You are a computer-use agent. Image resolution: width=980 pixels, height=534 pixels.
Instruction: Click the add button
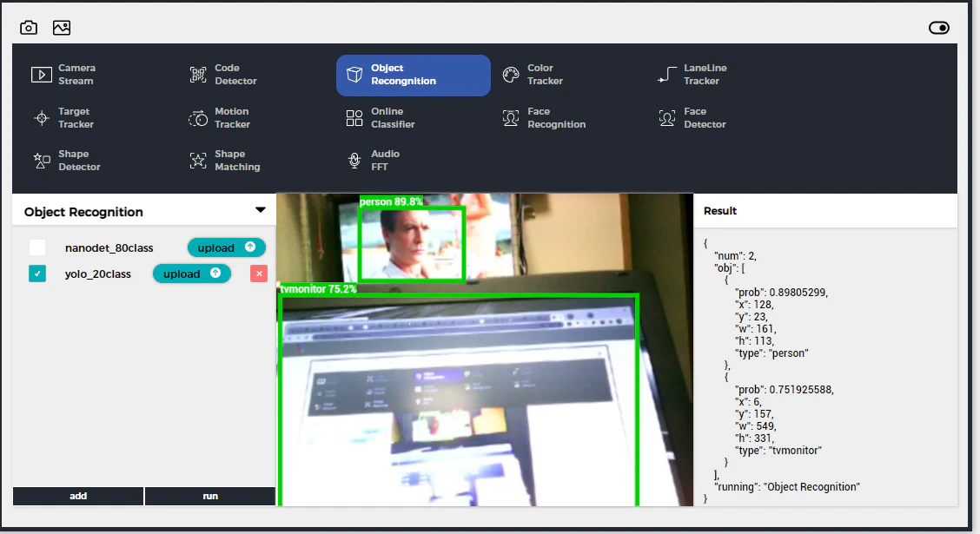click(x=78, y=496)
